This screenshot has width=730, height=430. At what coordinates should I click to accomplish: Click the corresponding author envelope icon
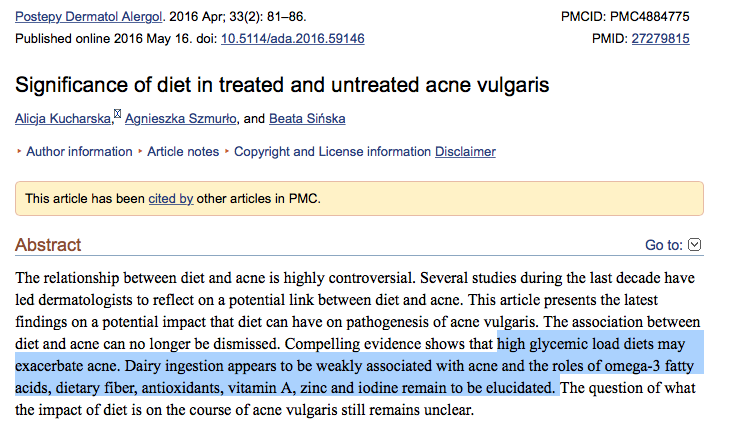coord(117,114)
